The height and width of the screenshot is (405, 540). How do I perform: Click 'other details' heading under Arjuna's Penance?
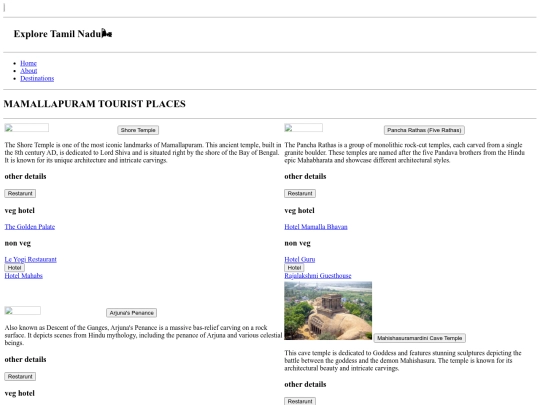point(25,360)
